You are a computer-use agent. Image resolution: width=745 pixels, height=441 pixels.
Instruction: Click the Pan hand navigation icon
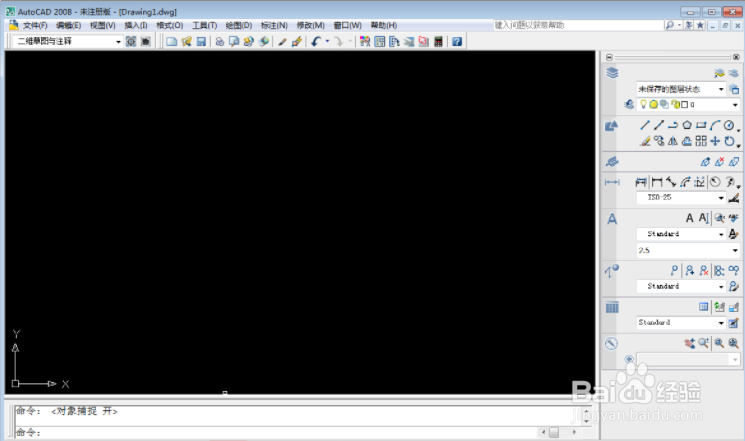(x=689, y=343)
